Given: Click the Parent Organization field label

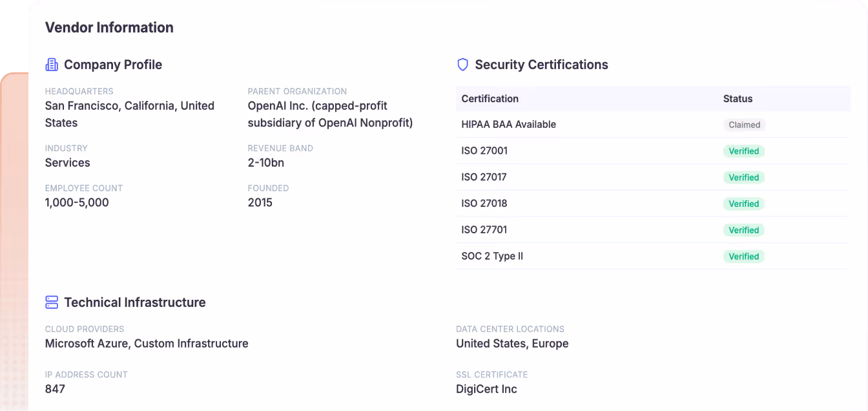Looking at the screenshot, I should (x=298, y=91).
